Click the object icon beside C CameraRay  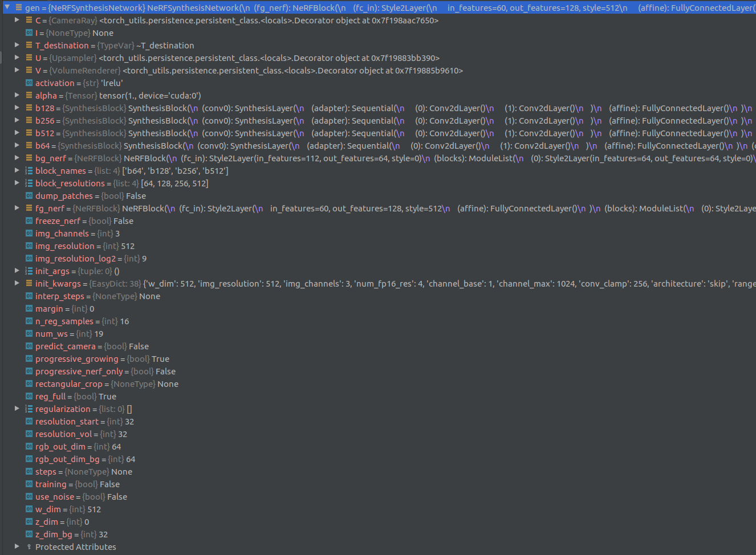(x=29, y=20)
